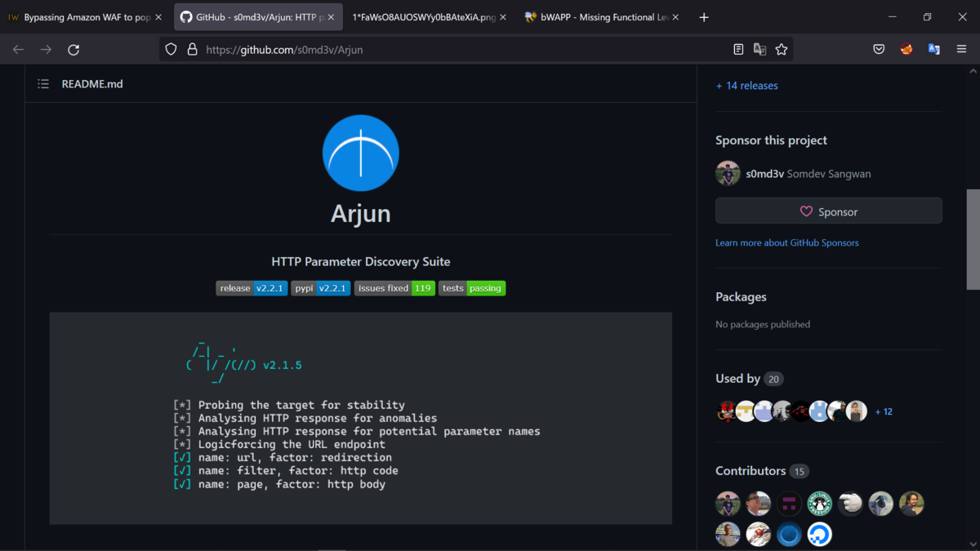Click the issues fixed 119 badge
This screenshot has width=980, height=551.
click(394, 288)
